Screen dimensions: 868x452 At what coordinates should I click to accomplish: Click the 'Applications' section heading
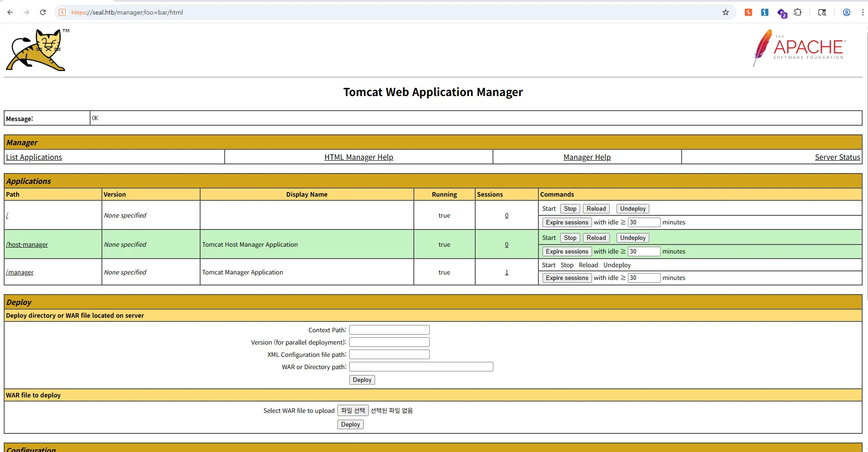click(x=29, y=181)
